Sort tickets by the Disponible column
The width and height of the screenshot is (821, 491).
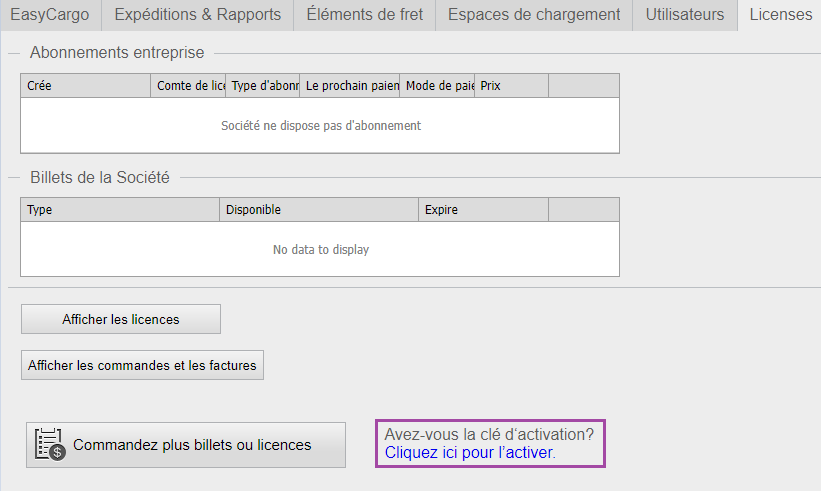click(x=318, y=210)
